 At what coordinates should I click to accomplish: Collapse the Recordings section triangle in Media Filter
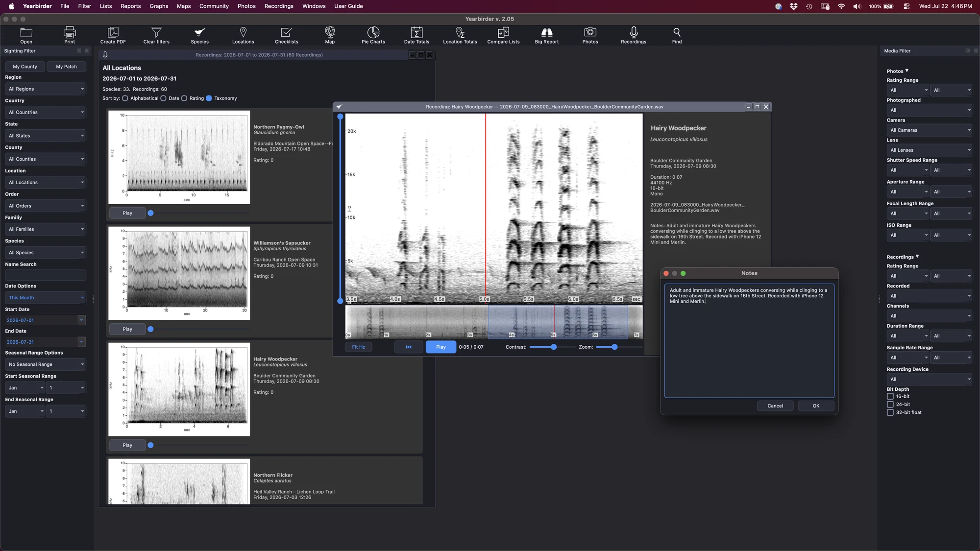917,257
